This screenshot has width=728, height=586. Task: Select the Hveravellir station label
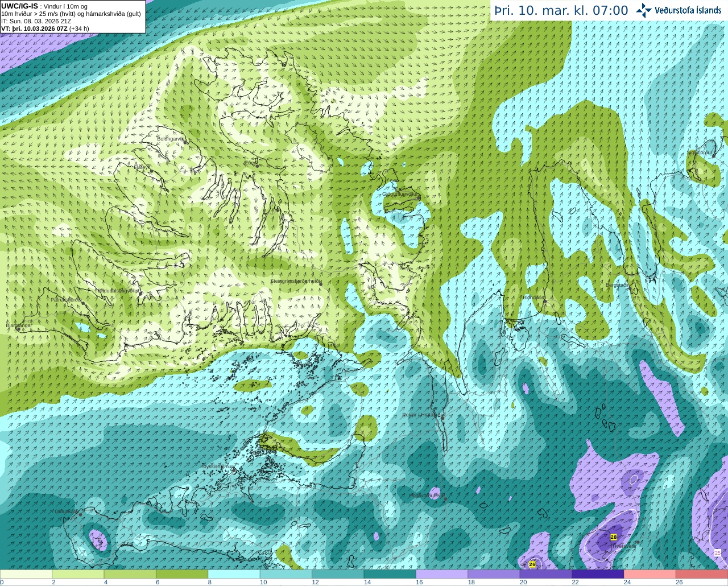(624, 546)
